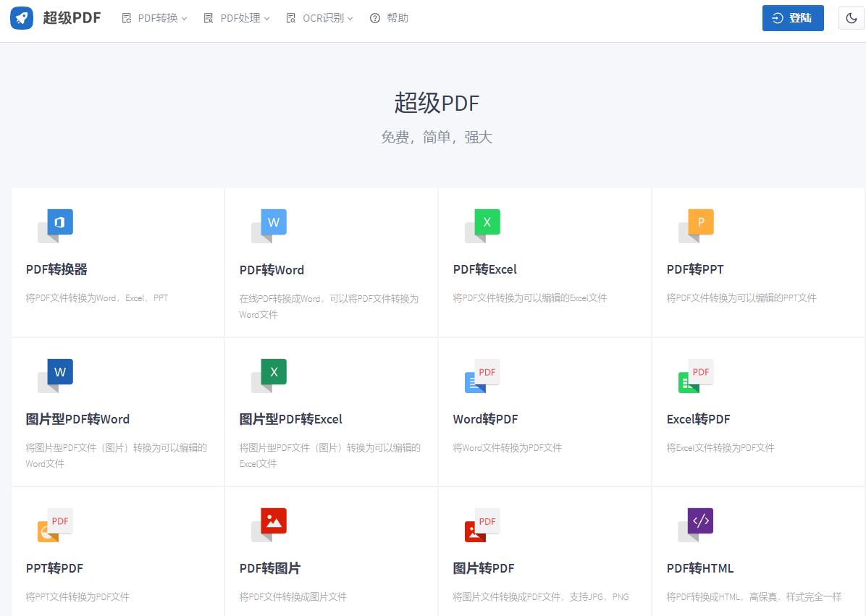866x616 pixels.
Task: Open the PDF转Excel title link
Action: [485, 269]
